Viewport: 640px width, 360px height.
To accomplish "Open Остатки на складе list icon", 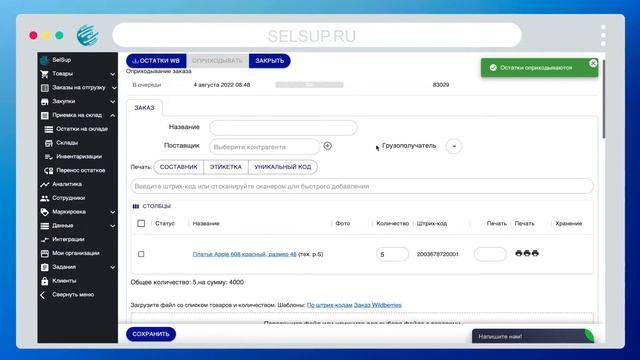I will pos(49,129).
